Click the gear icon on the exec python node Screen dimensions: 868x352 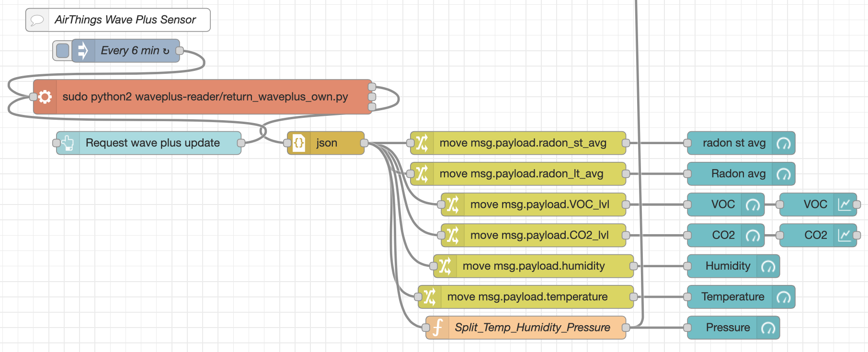[45, 97]
